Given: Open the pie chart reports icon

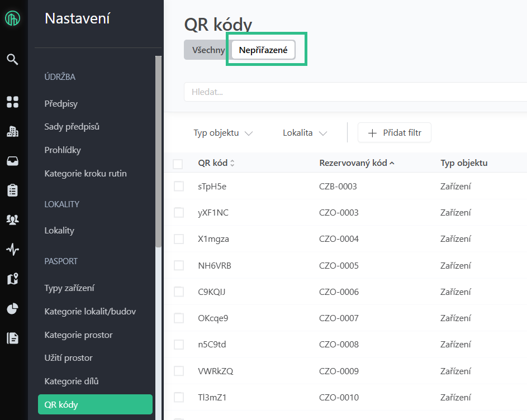Looking at the screenshot, I should click(12, 308).
